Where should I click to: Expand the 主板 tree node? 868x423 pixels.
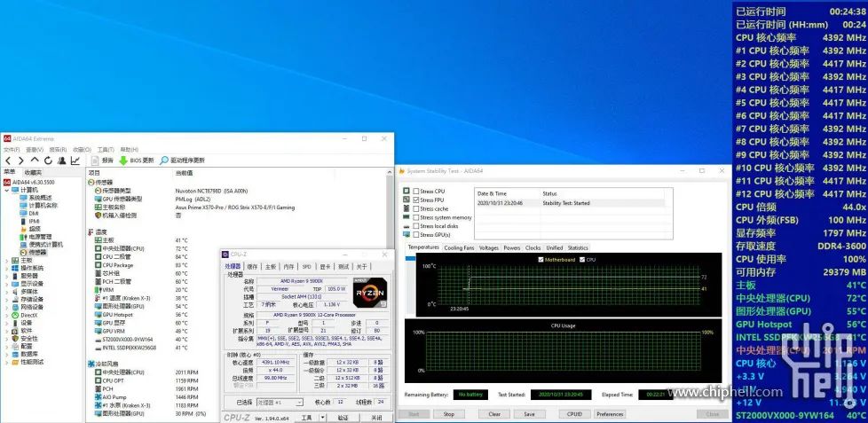pyautogui.click(x=6, y=260)
